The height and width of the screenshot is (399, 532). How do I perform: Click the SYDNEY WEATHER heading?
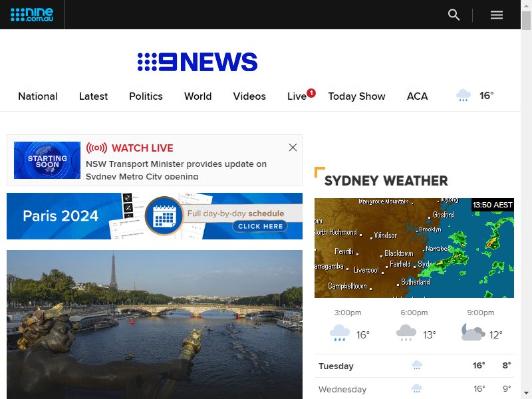[x=386, y=181]
